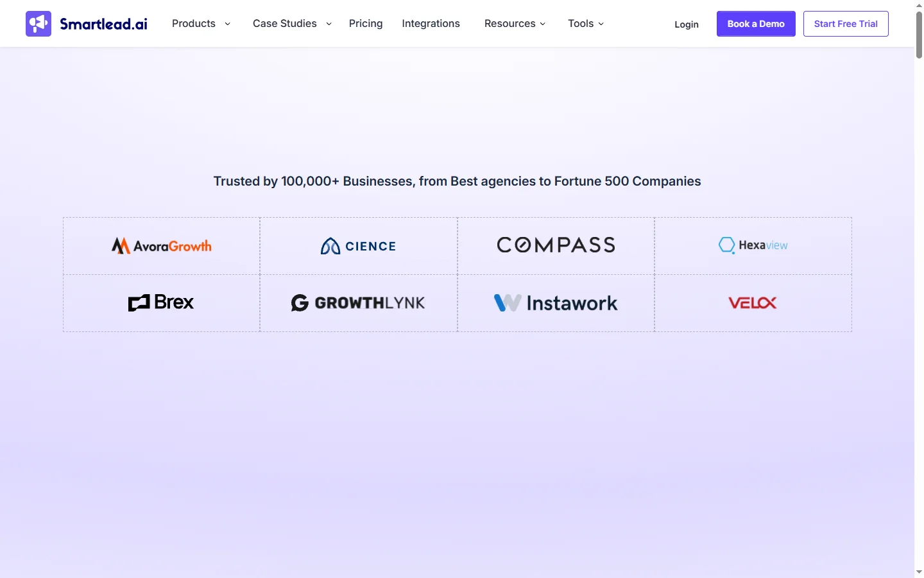
Task: Open the Tools menu
Action: click(581, 24)
